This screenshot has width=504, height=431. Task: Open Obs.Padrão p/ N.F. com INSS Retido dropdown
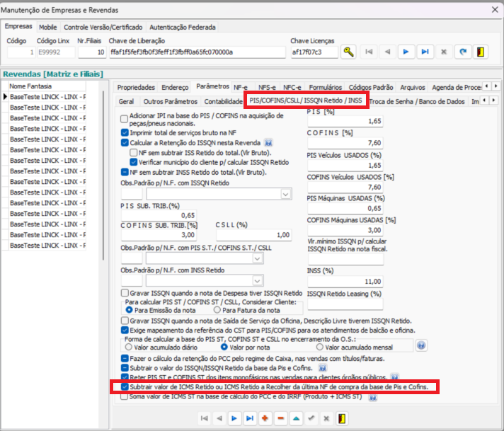tap(257, 281)
